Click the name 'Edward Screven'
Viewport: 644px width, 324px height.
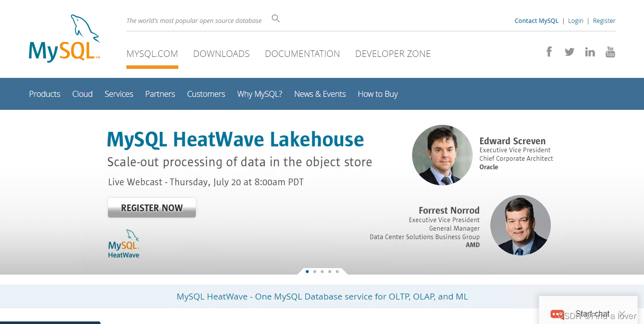click(513, 141)
